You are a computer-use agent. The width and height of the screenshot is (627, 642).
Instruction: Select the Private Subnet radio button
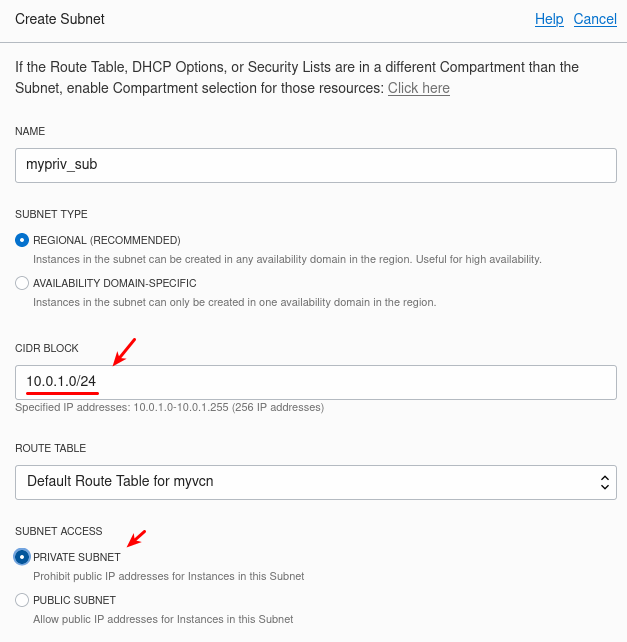tap(22, 557)
